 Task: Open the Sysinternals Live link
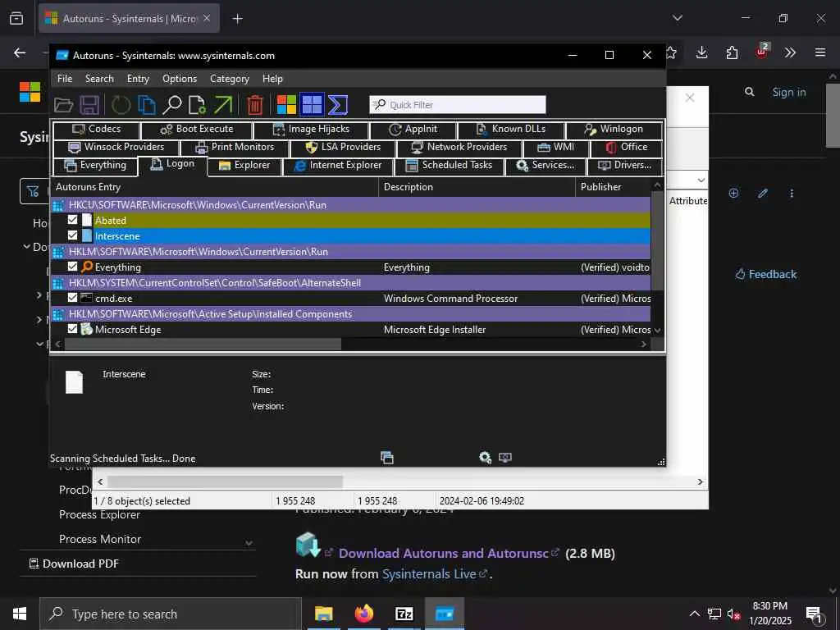click(x=429, y=573)
